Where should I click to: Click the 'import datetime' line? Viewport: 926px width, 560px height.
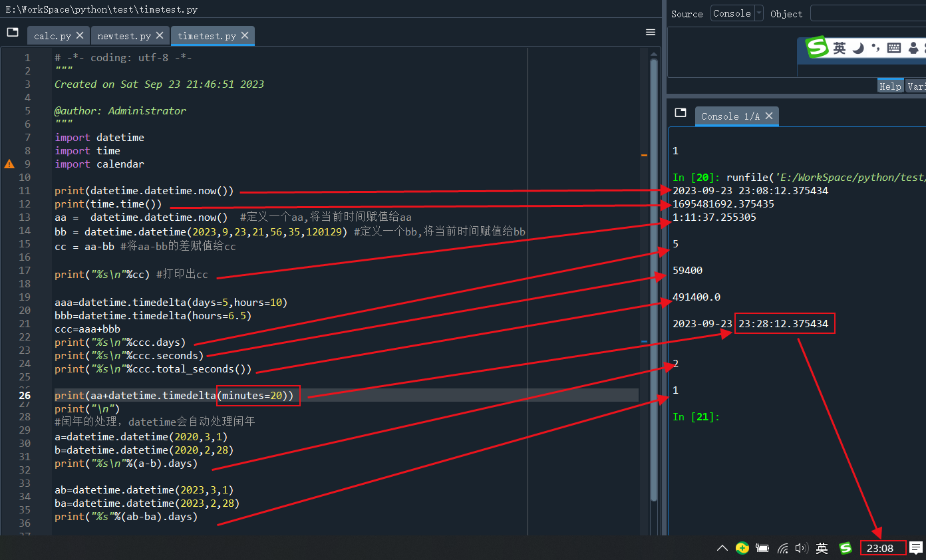click(99, 137)
